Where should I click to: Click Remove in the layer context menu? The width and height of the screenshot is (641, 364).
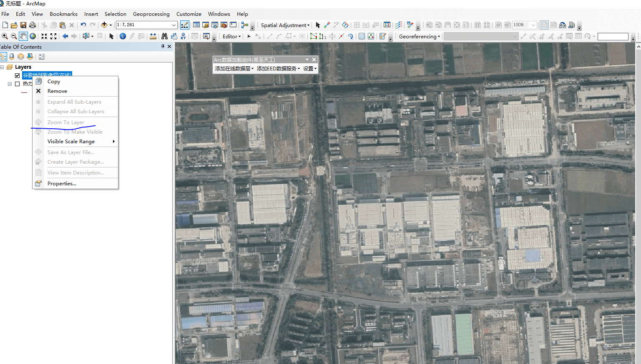pyautogui.click(x=57, y=91)
